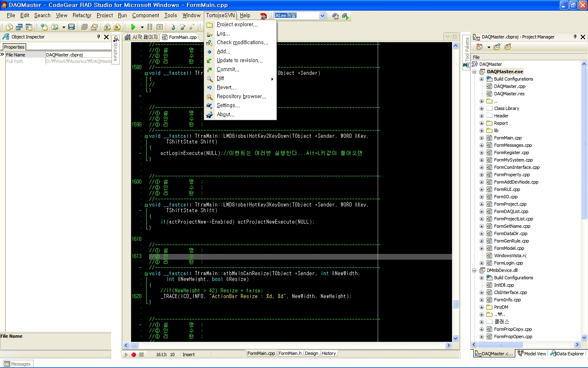The width and height of the screenshot is (588, 368).
Task: Click the File Name value field
Action: 78,55
